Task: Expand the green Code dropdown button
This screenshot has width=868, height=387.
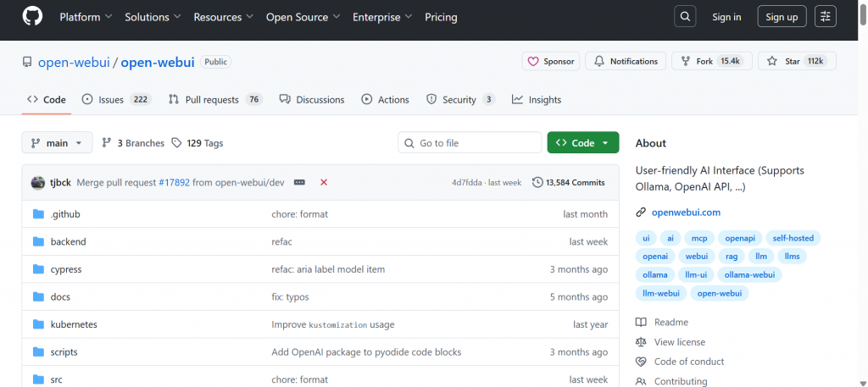Action: coord(583,142)
